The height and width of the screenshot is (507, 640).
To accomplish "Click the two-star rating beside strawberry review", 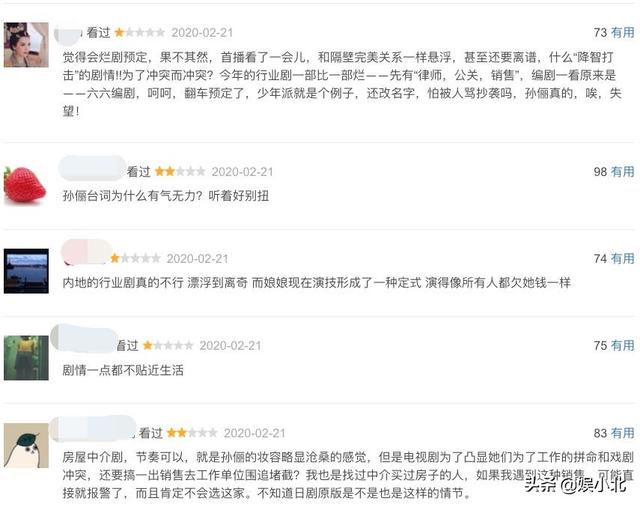I will [x=180, y=171].
